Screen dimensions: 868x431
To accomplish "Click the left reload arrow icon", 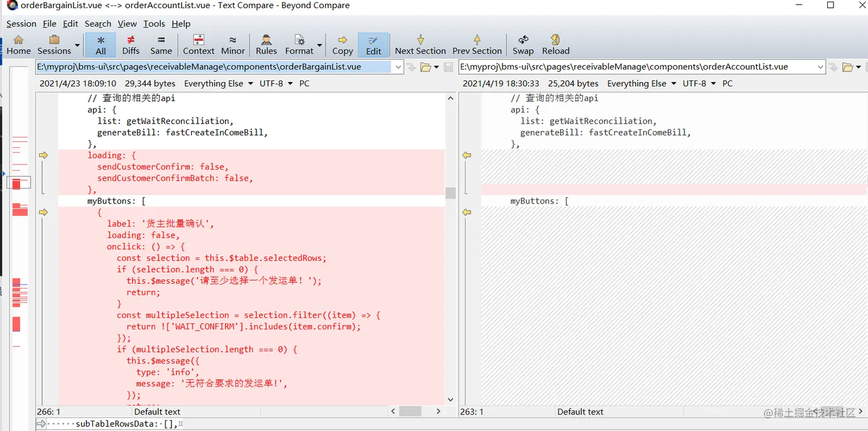I will coord(412,67).
